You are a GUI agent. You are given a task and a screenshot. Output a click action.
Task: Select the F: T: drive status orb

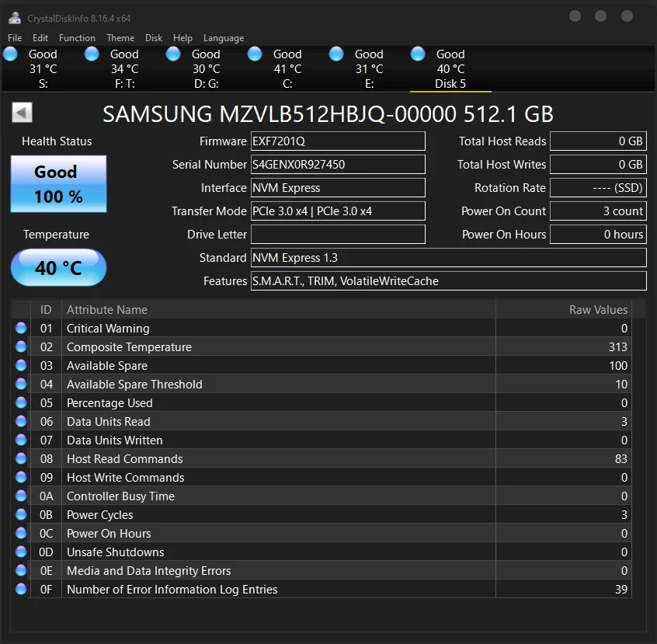[x=92, y=54]
